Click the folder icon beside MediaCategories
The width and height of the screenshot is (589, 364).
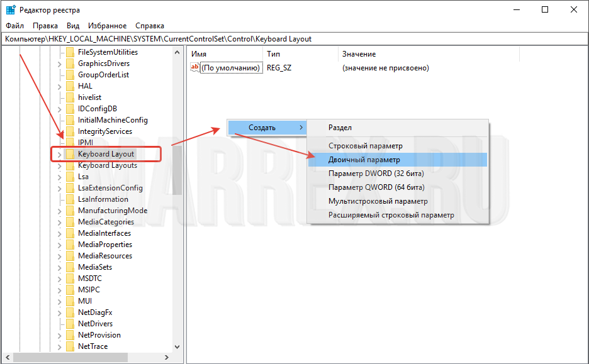[70, 222]
